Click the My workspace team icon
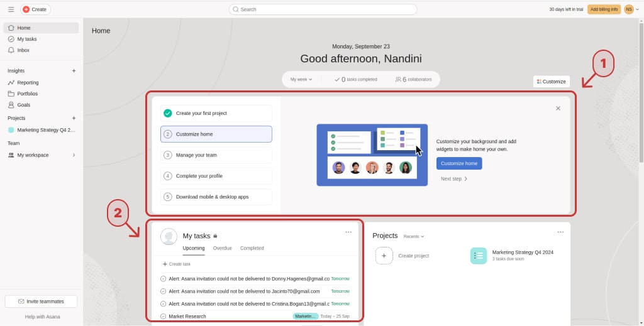This screenshot has width=644, height=326. pos(11,155)
